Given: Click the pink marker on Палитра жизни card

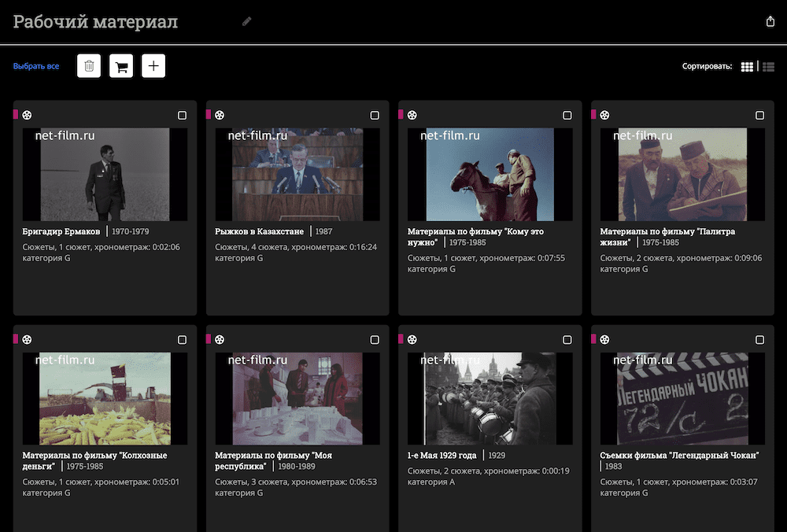Looking at the screenshot, I should point(593,115).
